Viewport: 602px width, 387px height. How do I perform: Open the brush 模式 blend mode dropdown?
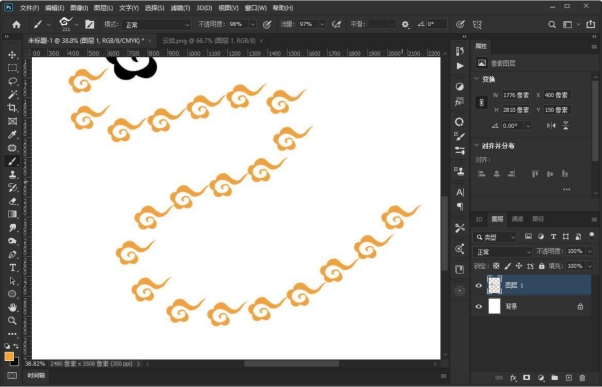tap(156, 25)
